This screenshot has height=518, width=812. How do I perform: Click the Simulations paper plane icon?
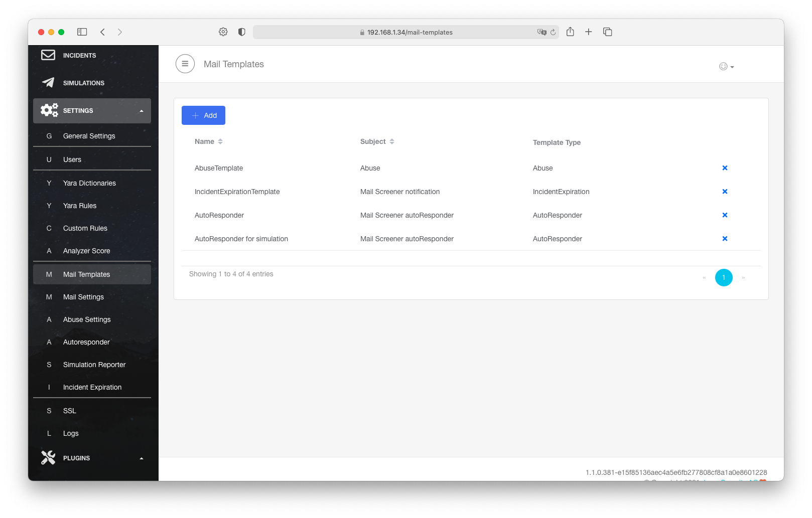pos(48,83)
